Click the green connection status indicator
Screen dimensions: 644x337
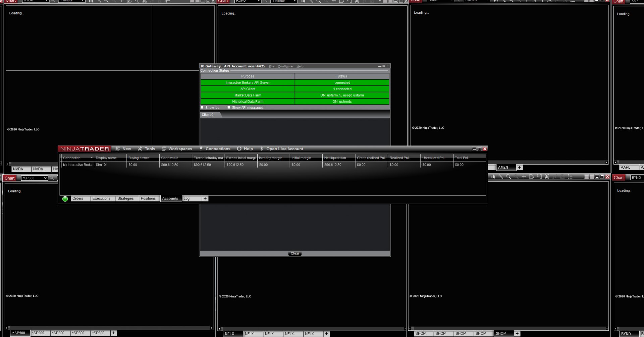[x=65, y=199]
